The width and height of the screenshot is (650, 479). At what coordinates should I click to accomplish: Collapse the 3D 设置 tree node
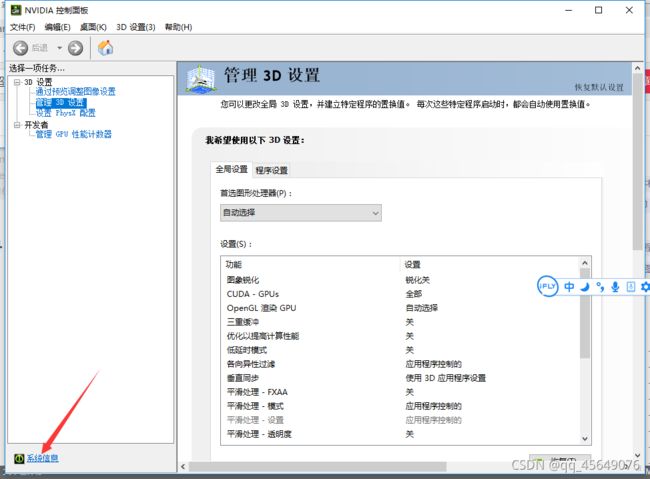point(17,82)
